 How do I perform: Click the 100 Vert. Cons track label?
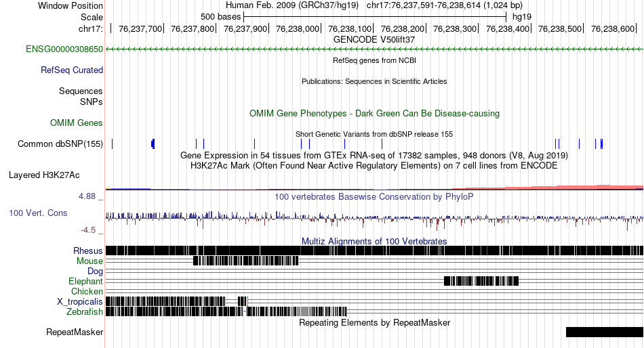coord(38,213)
